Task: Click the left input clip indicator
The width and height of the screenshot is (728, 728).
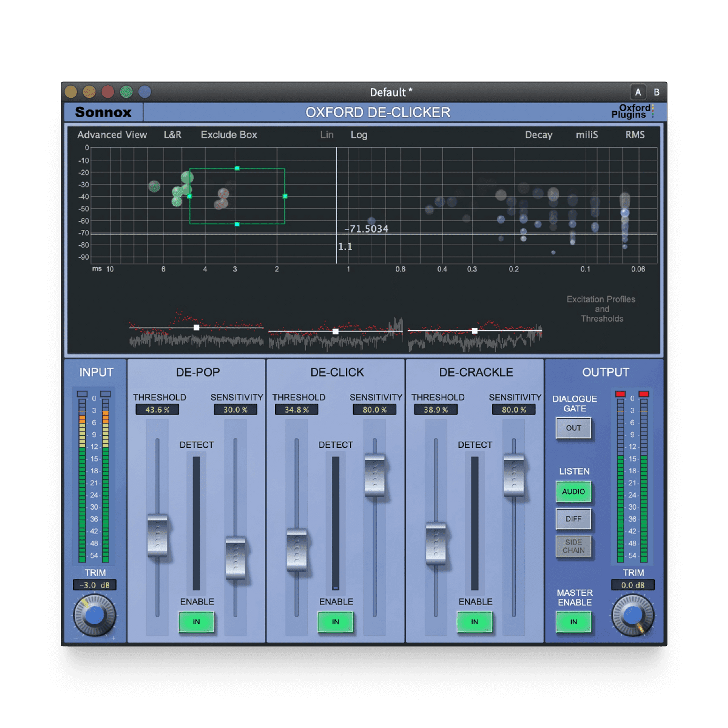Action: pyautogui.click(x=82, y=394)
